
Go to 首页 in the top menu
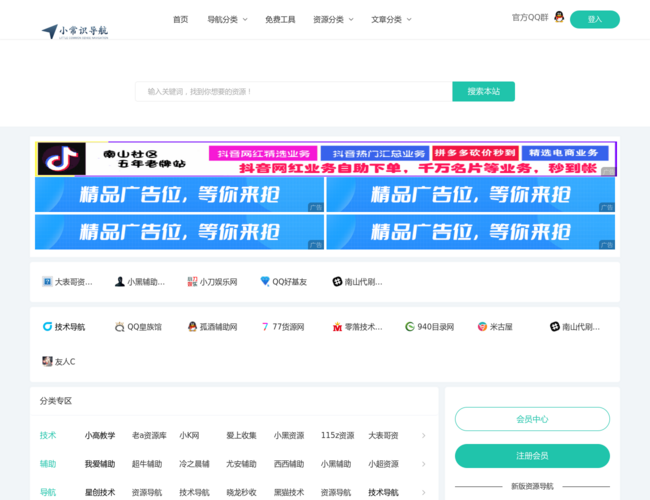click(180, 19)
